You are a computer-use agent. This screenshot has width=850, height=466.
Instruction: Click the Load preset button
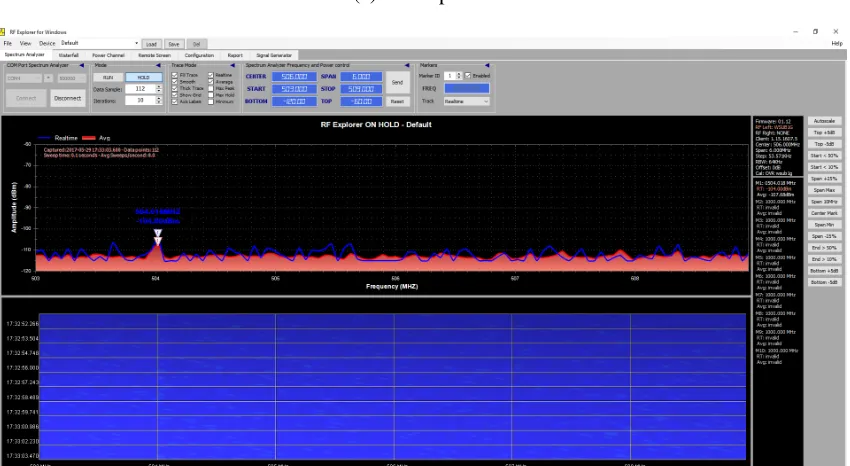[151, 44]
